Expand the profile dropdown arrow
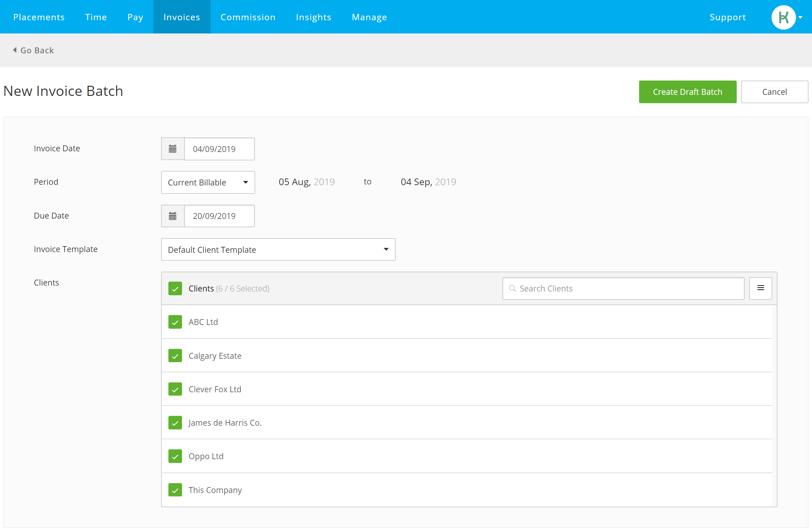Screen dimensions: 812x531 (x=800, y=17)
